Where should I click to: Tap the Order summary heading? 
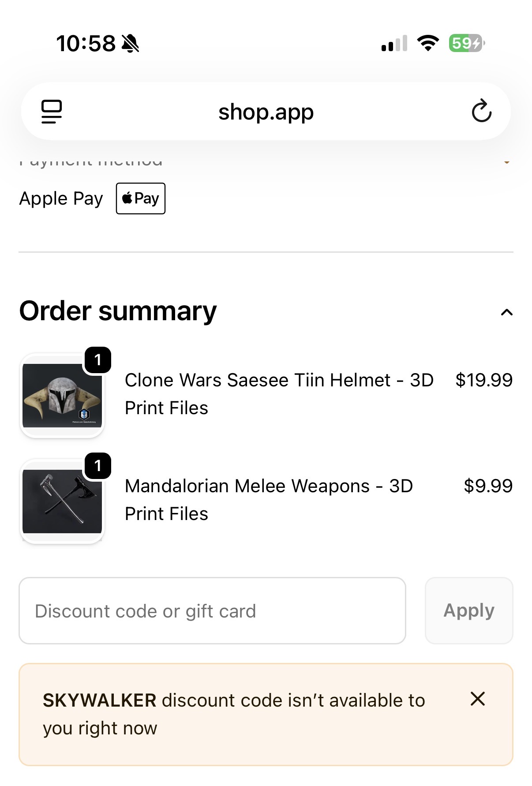pyautogui.click(x=118, y=311)
